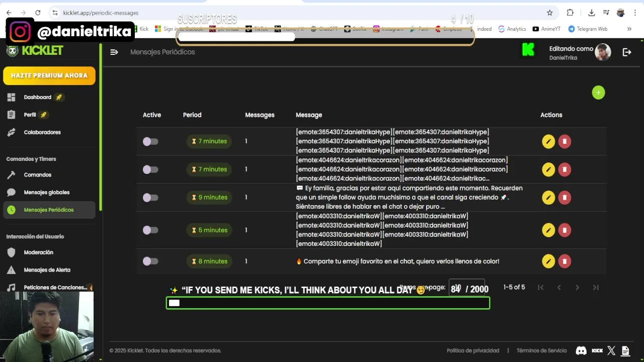
Task: Edit the danieltrikacorazon emote message
Action: tap(548, 169)
